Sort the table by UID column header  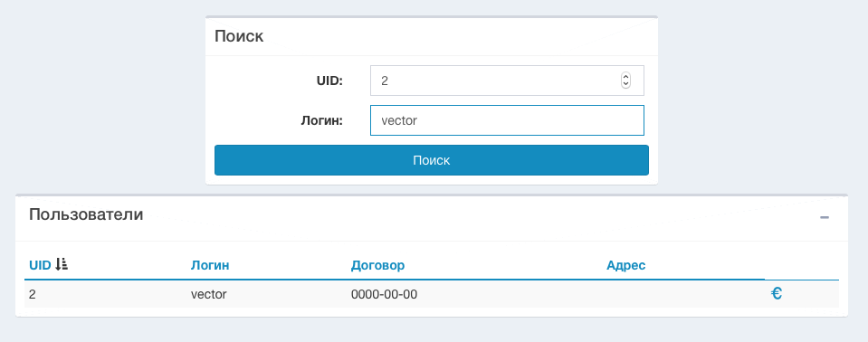[40, 265]
